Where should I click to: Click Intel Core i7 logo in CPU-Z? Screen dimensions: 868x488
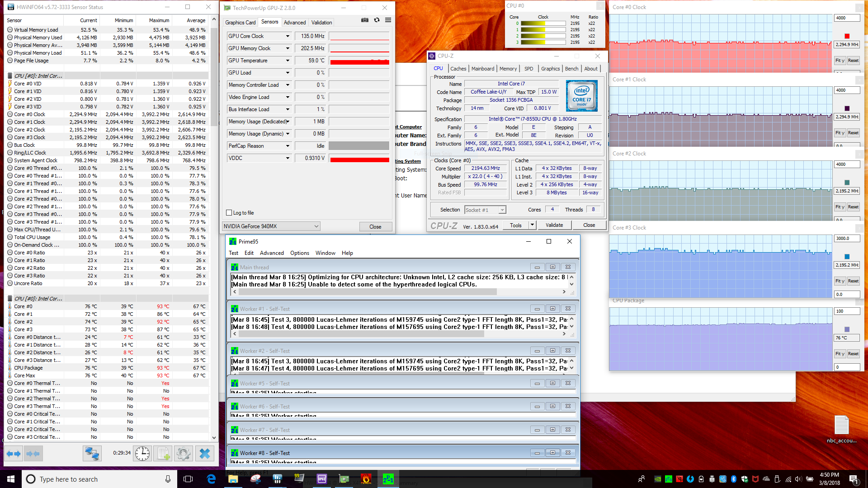pos(582,96)
